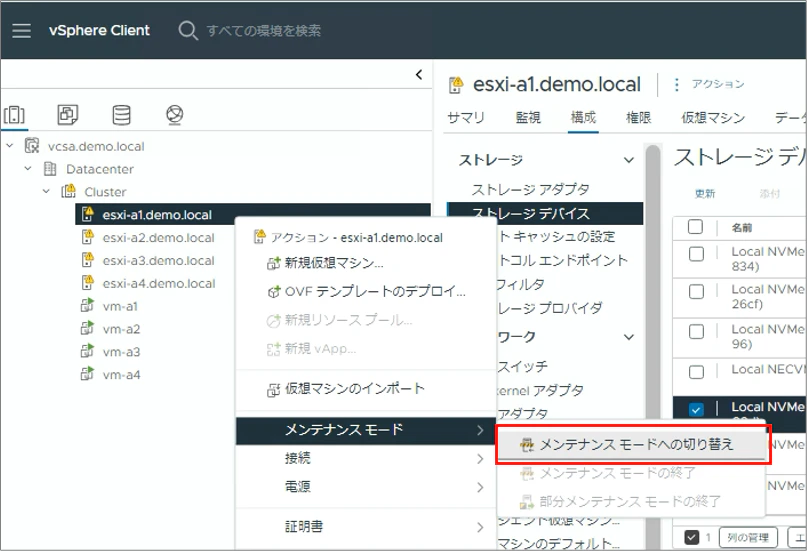Select host esxi-a4.demo.local
807x551 pixels.
(x=159, y=283)
